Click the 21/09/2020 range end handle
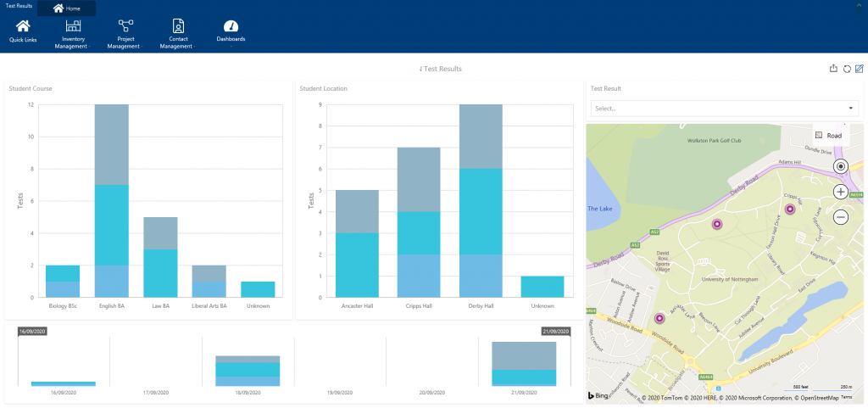This screenshot has height=408, width=868. pyautogui.click(x=556, y=331)
